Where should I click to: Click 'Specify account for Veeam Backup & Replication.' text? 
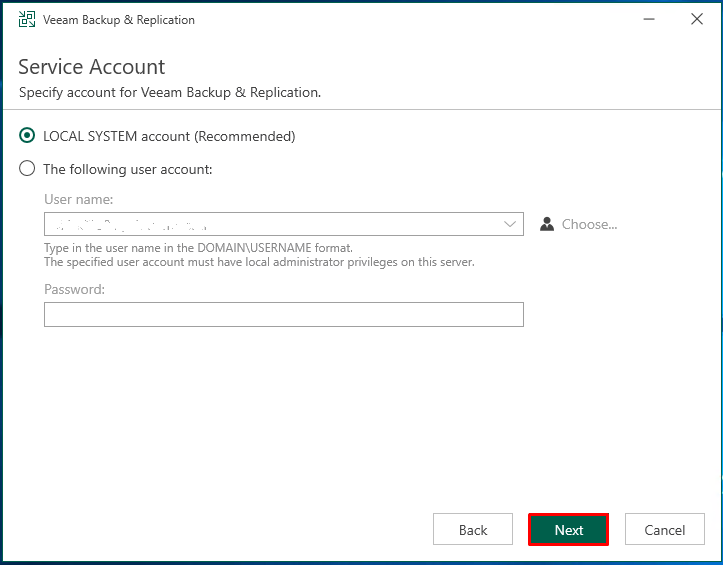click(x=170, y=92)
